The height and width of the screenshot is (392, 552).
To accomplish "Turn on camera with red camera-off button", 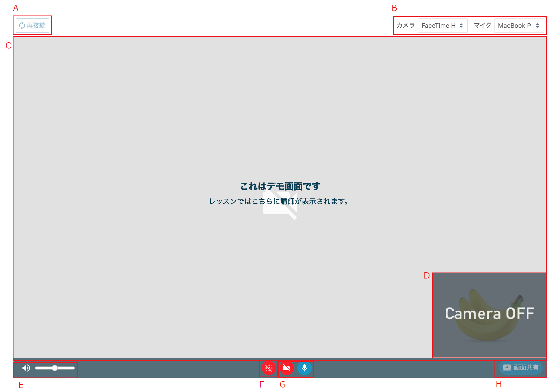I will [x=287, y=368].
